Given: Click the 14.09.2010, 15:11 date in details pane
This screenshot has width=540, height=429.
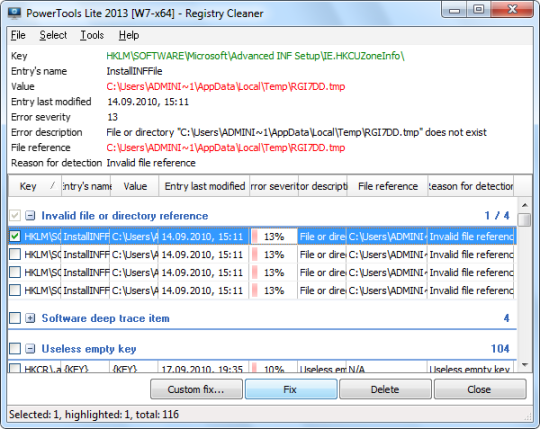Looking at the screenshot, I should click(148, 102).
